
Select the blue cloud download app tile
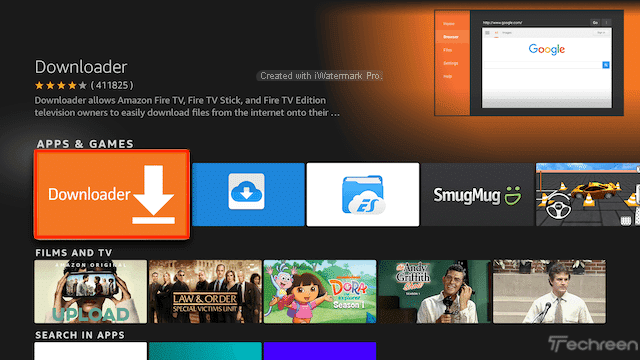248,194
